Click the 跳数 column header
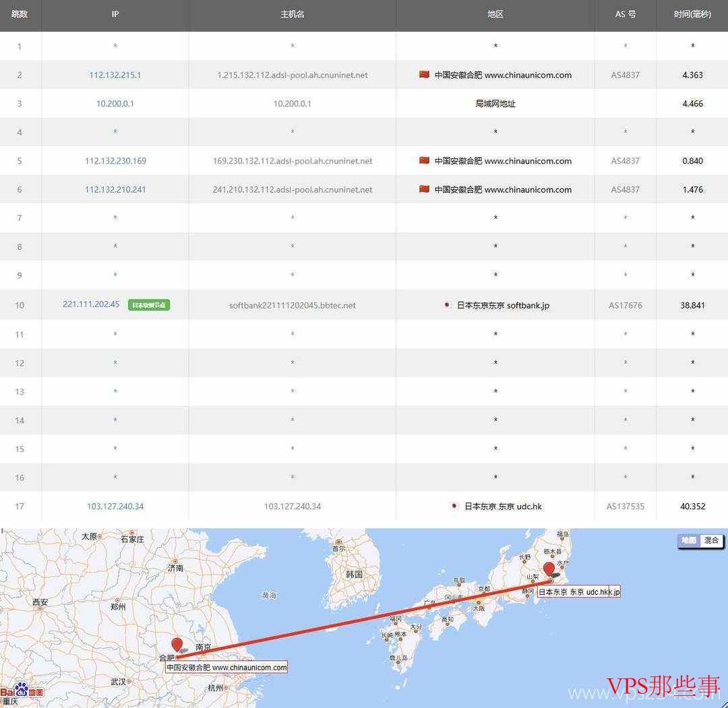The width and height of the screenshot is (728, 708). (20, 14)
